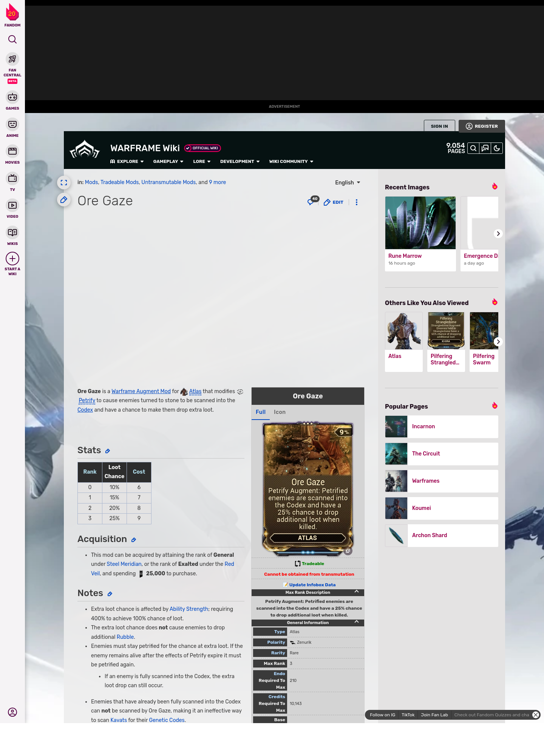Viewport: 544px width, 756px height.
Task: Open the Archon Shard popular page
Action: click(442, 535)
